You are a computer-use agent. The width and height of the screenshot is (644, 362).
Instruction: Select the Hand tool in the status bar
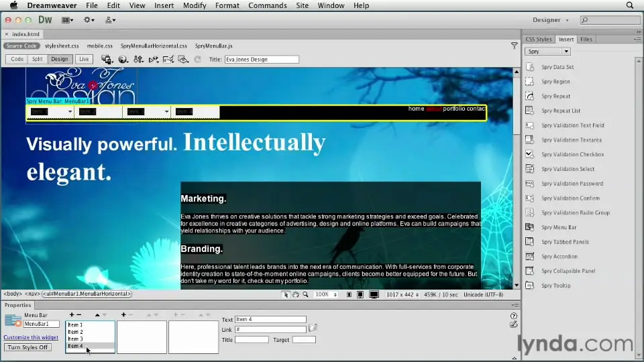coord(296,294)
